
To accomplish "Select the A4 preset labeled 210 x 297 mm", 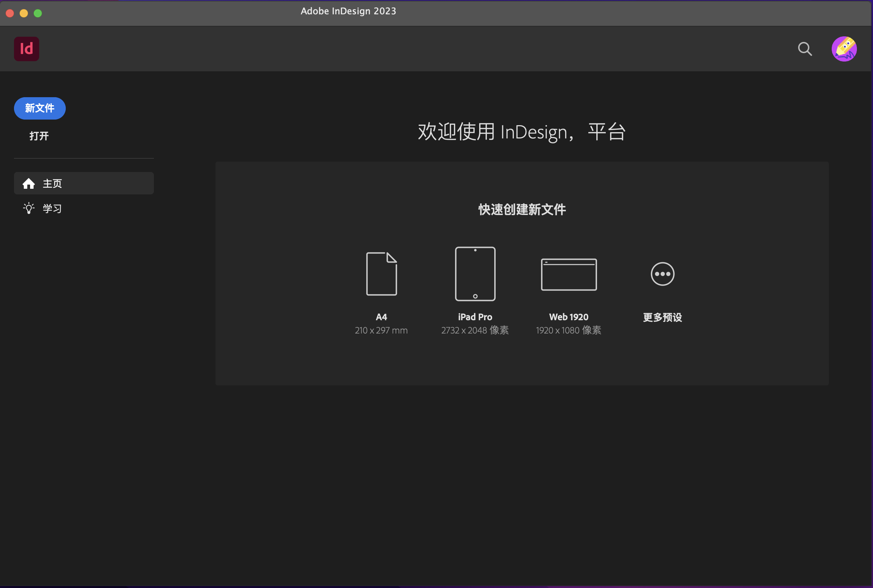I will pyautogui.click(x=381, y=330).
